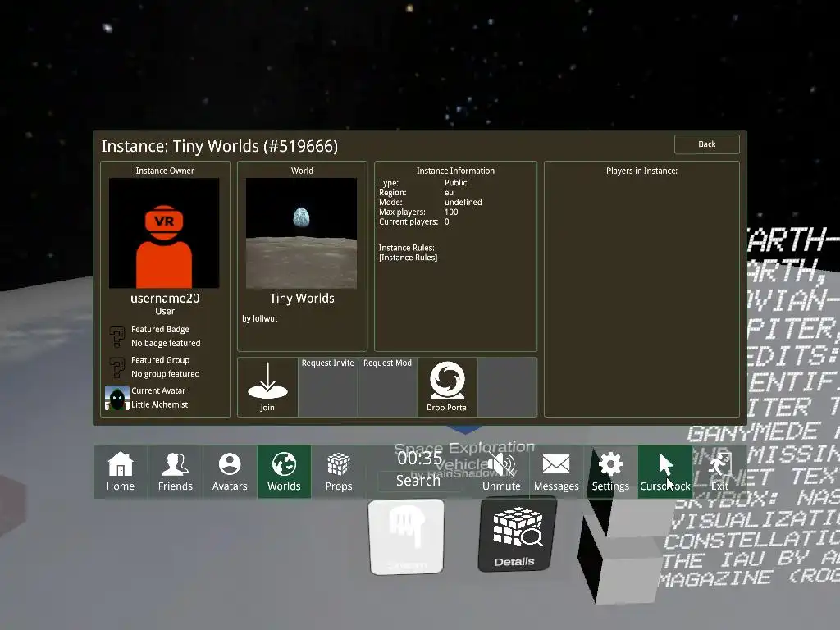Click the white paint-drip button beside Details
Image resolution: width=840 pixels, height=630 pixels.
pos(407,536)
